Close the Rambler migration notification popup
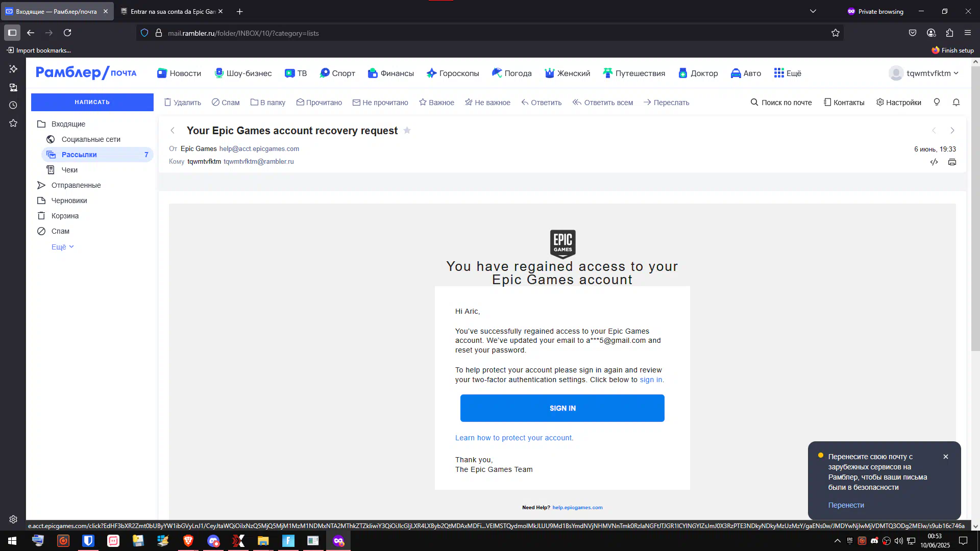 946,457
